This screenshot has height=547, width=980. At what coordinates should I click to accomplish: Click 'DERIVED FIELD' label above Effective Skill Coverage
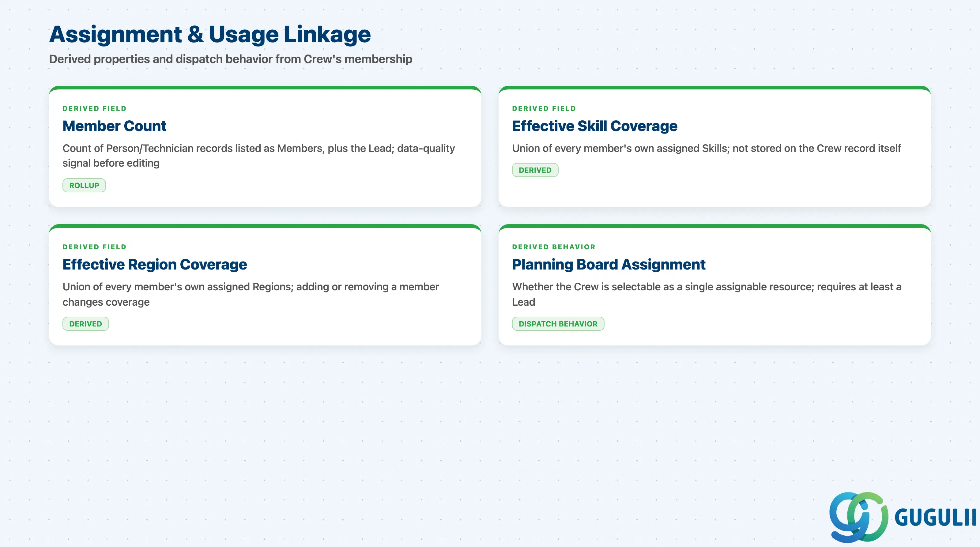[x=544, y=108]
